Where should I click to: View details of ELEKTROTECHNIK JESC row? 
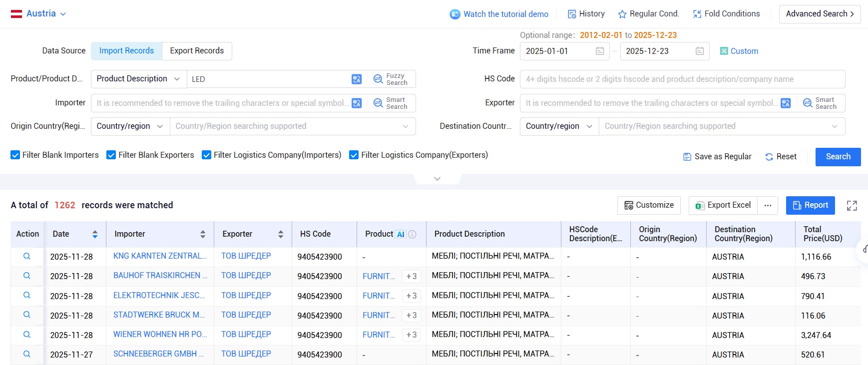tap(27, 296)
